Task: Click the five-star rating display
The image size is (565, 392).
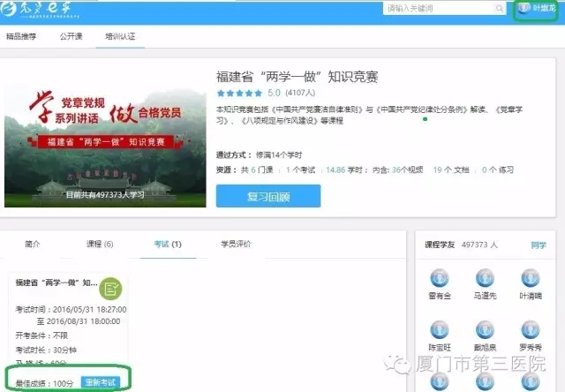Action: (238, 92)
